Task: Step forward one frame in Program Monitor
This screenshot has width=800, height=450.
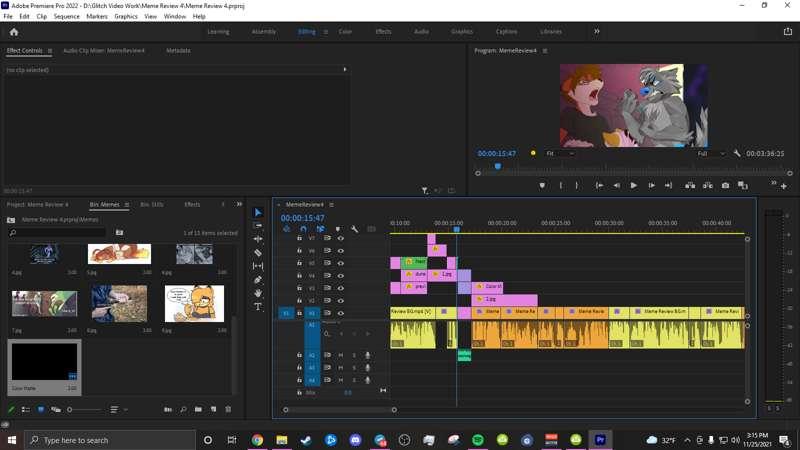Action: click(651, 186)
